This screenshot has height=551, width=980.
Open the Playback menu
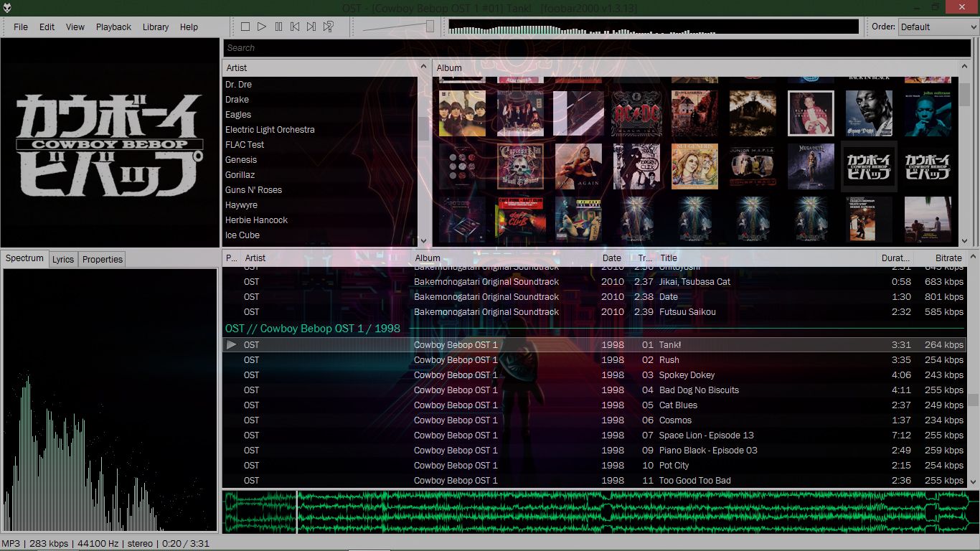point(113,27)
